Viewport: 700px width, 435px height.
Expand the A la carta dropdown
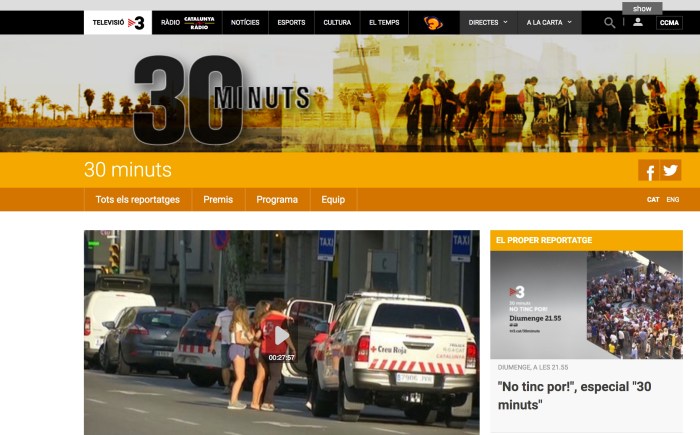[x=549, y=22]
